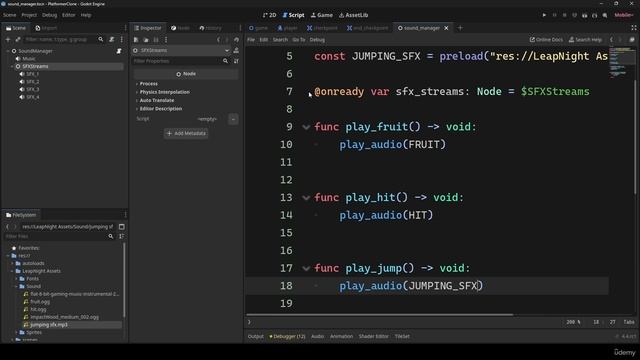
Task: Open the script editor Go To menu
Action: (299, 40)
